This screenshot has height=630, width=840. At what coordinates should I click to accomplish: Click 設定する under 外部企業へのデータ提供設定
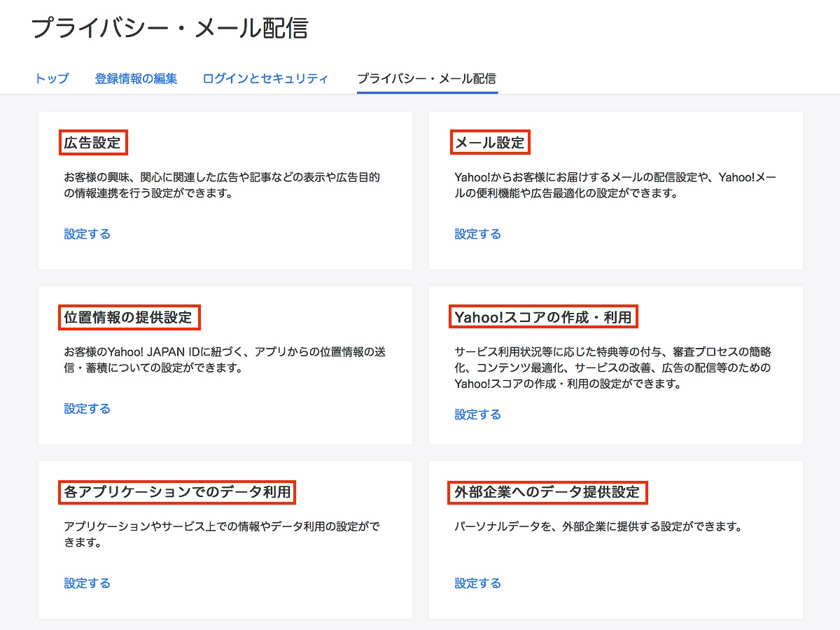point(478,583)
